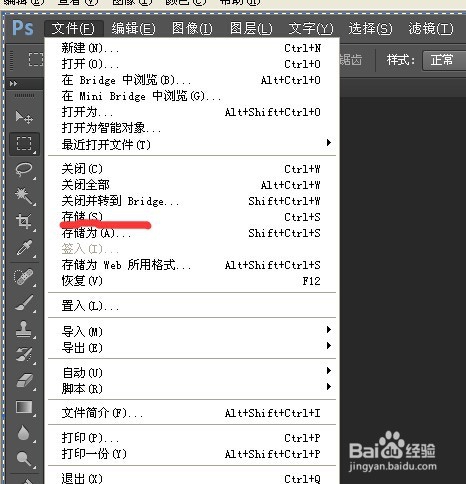Choose 存储(S) to save file
The height and width of the screenshot is (484, 466).
(192, 217)
